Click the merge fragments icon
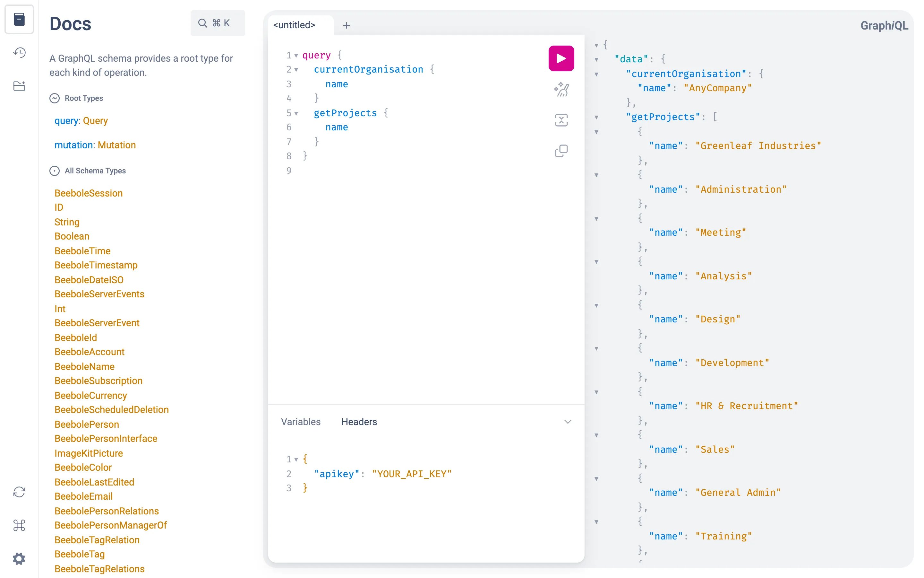 (561, 120)
